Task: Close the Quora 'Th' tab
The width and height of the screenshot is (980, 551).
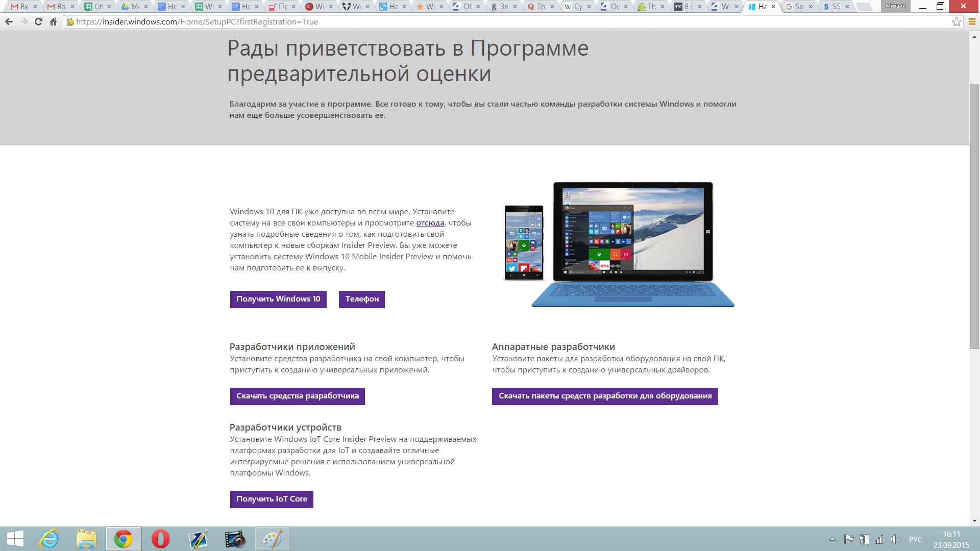Action: click(552, 7)
